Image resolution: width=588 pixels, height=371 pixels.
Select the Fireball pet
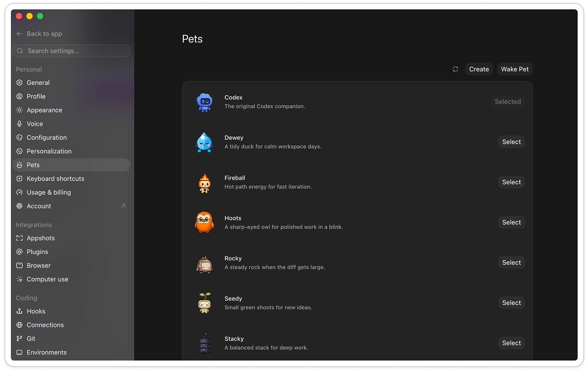[512, 182]
